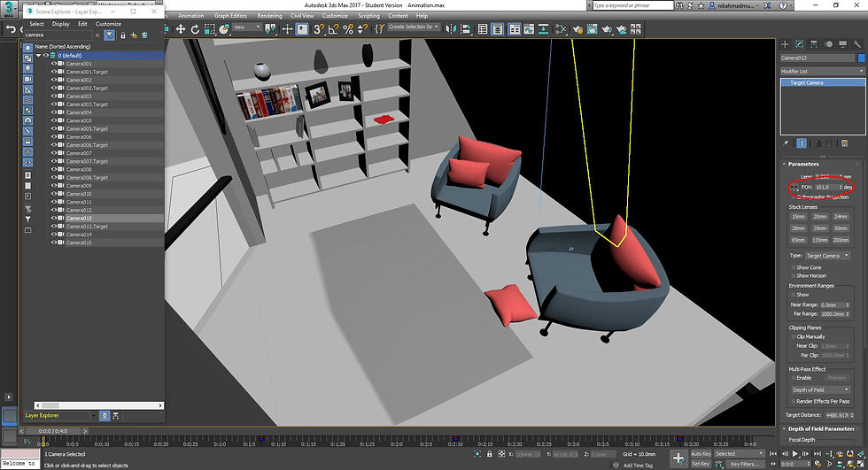The width and height of the screenshot is (868, 470).
Task: Click the Undo arrow in the main toolbar
Action: [10, 29]
